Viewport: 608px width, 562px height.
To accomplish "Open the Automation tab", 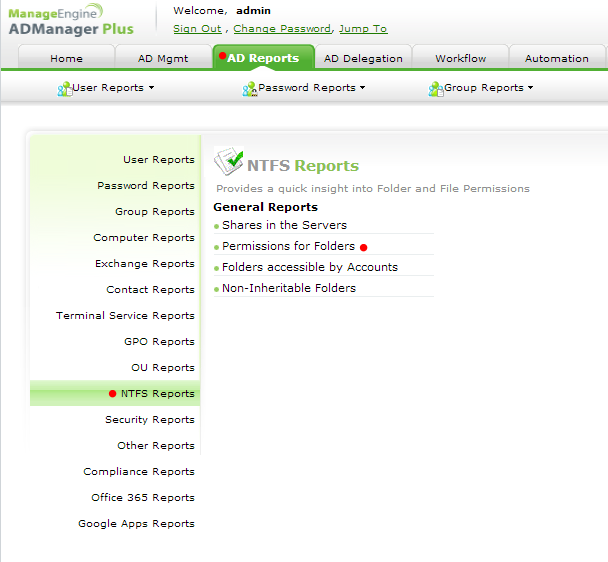I will pyautogui.click(x=557, y=58).
